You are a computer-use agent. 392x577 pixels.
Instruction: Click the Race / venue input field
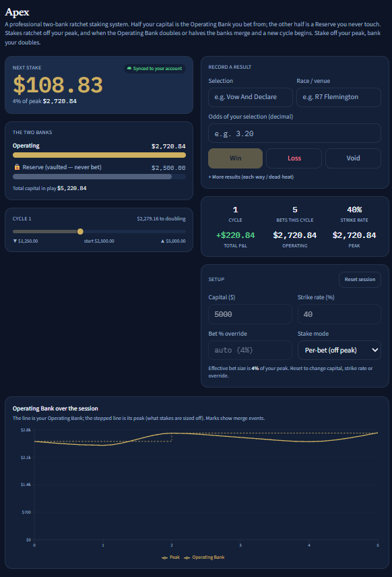click(339, 97)
